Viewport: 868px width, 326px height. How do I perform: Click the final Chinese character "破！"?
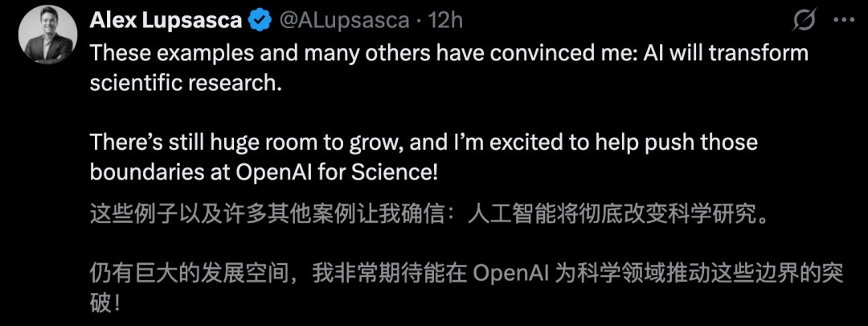[x=106, y=303]
